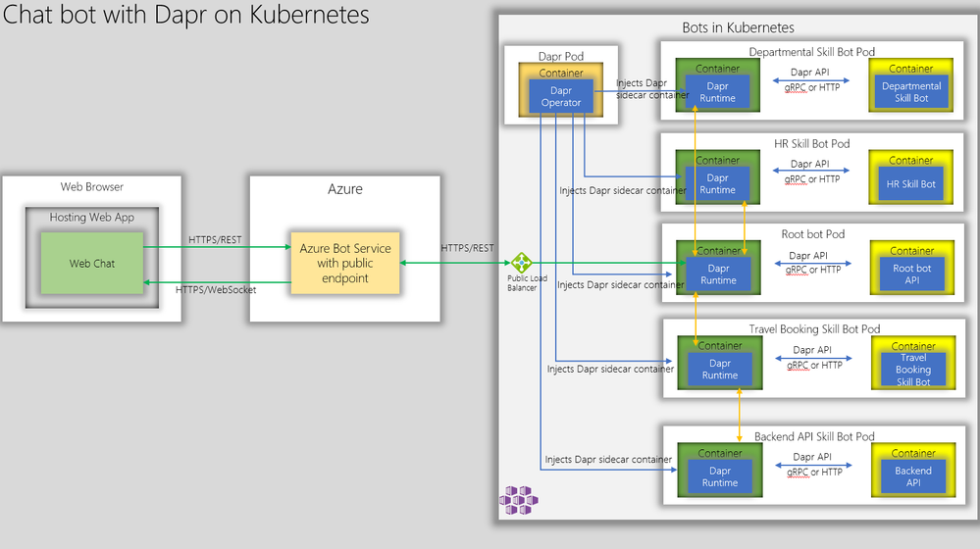The height and width of the screenshot is (549, 980).
Task: Click the diagram title Chat bot with Dapr
Action: pos(185,14)
